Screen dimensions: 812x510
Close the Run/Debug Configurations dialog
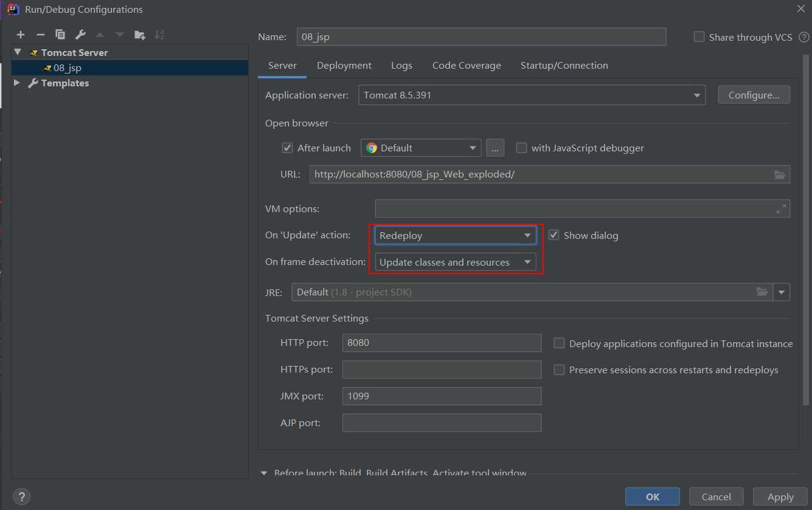point(800,9)
